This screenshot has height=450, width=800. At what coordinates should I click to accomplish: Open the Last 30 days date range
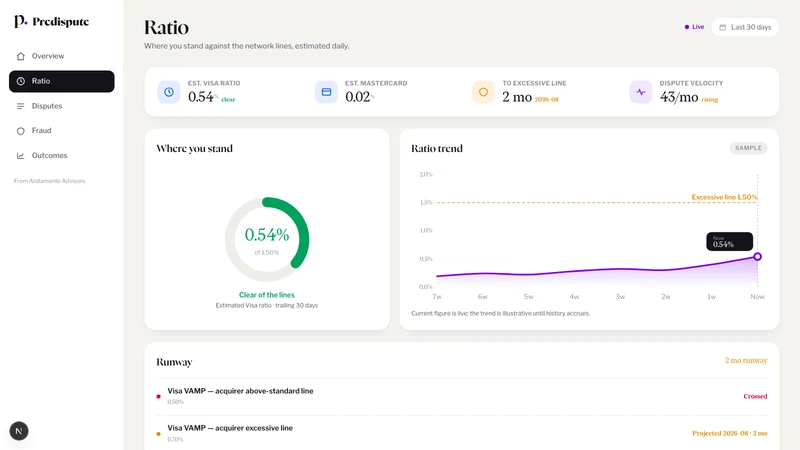(x=745, y=27)
